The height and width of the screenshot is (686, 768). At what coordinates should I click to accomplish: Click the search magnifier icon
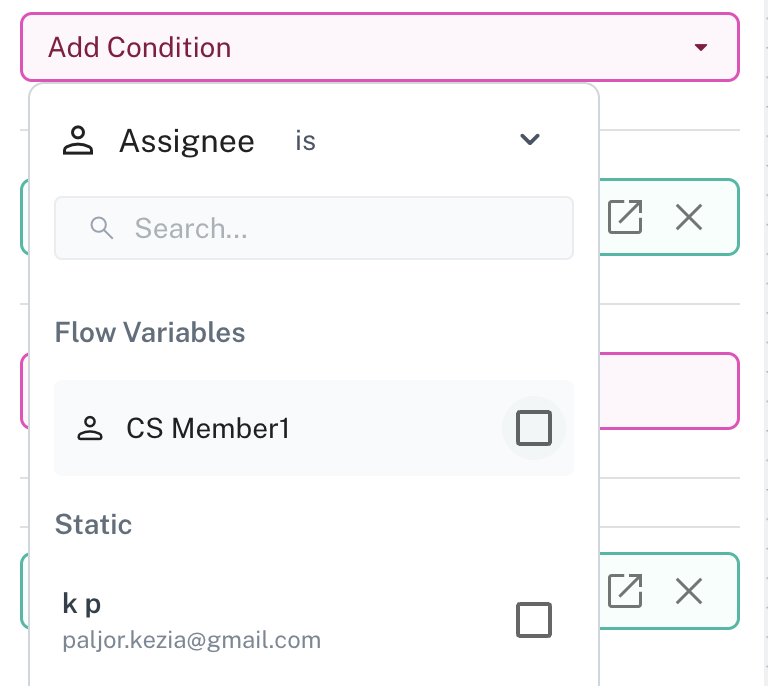click(x=101, y=228)
